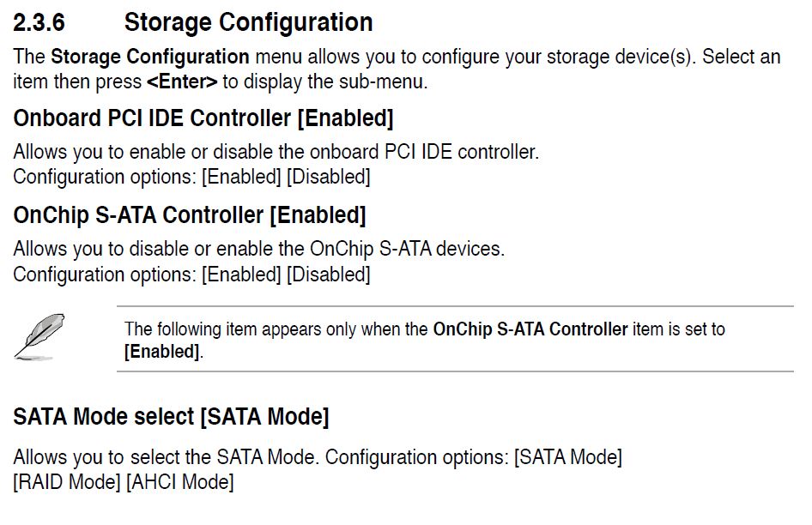The image size is (812, 525).
Task: Click bold [Enabled] text in the note
Action: pyautogui.click(x=162, y=352)
